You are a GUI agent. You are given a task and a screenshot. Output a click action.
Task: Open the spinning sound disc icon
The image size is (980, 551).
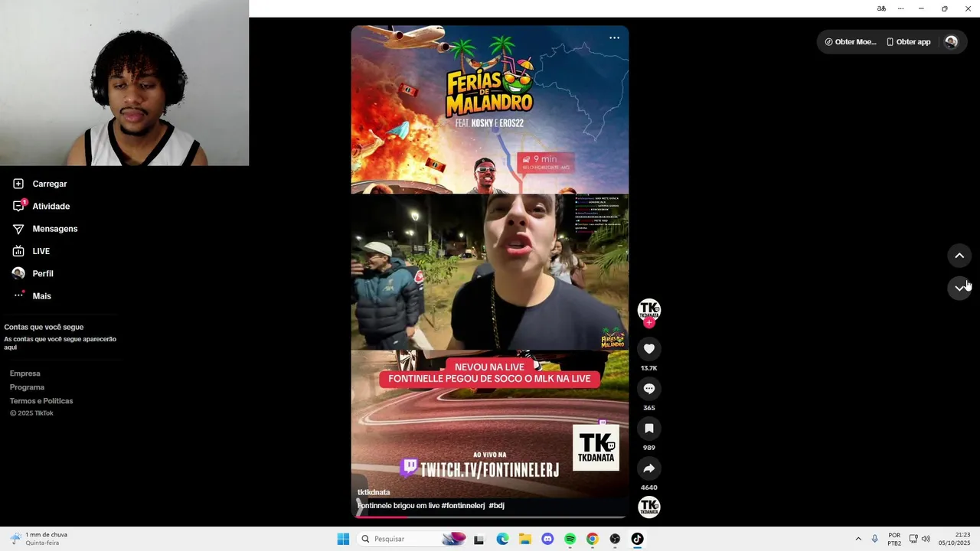click(x=649, y=507)
